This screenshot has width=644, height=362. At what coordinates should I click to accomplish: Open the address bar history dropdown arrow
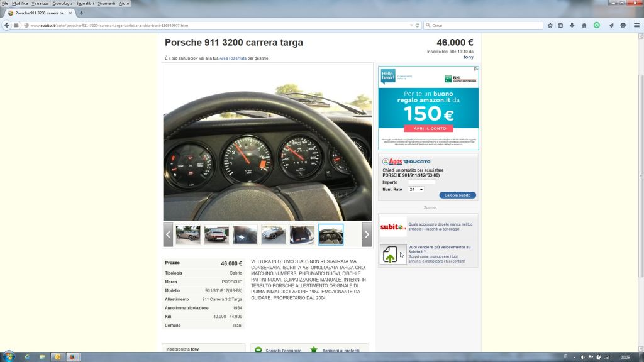click(x=411, y=25)
